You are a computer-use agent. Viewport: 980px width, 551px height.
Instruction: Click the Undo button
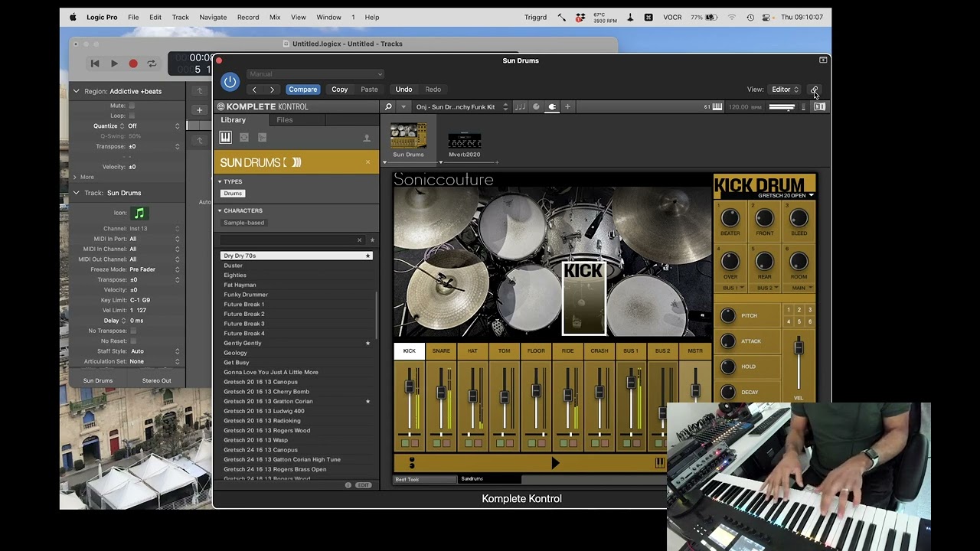point(403,90)
